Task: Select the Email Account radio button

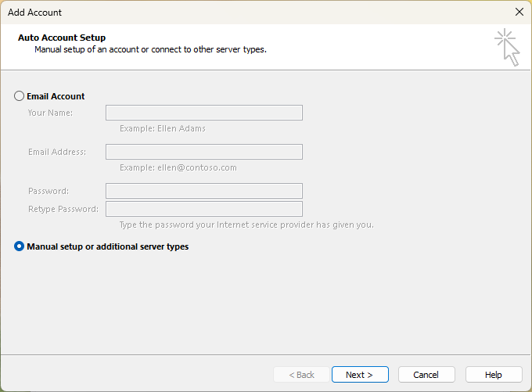Action: click(20, 96)
